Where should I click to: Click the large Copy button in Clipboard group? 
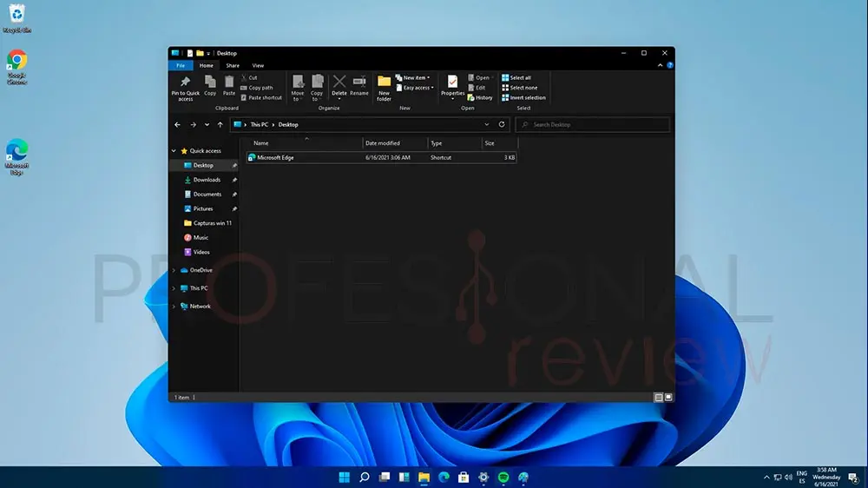[210, 86]
